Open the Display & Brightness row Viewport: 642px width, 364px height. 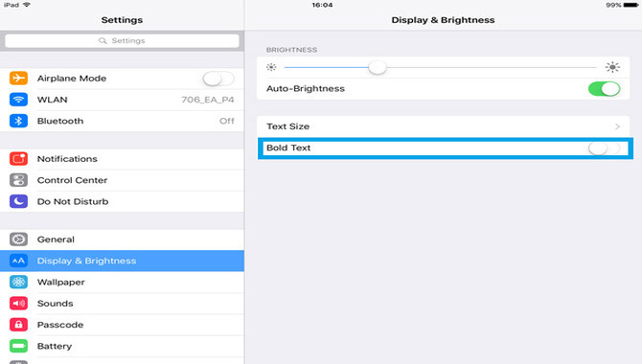(x=122, y=261)
